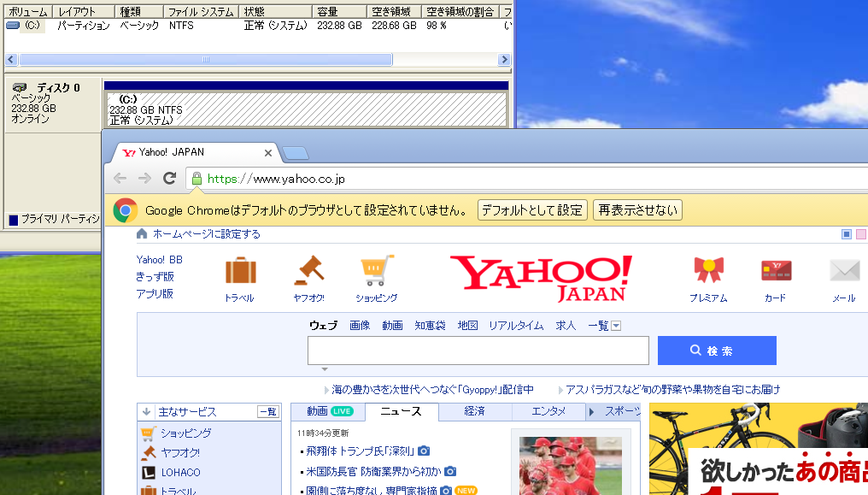The image size is (868, 495).
Task: Click the Chrome back arrow
Action: tap(120, 179)
